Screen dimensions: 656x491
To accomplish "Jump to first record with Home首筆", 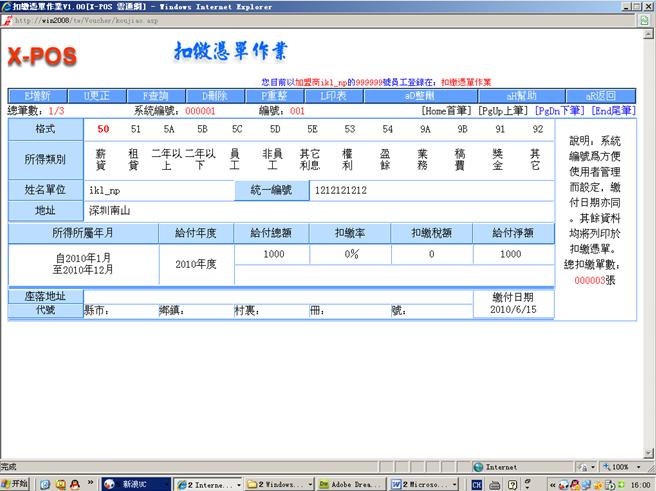I will (x=446, y=111).
